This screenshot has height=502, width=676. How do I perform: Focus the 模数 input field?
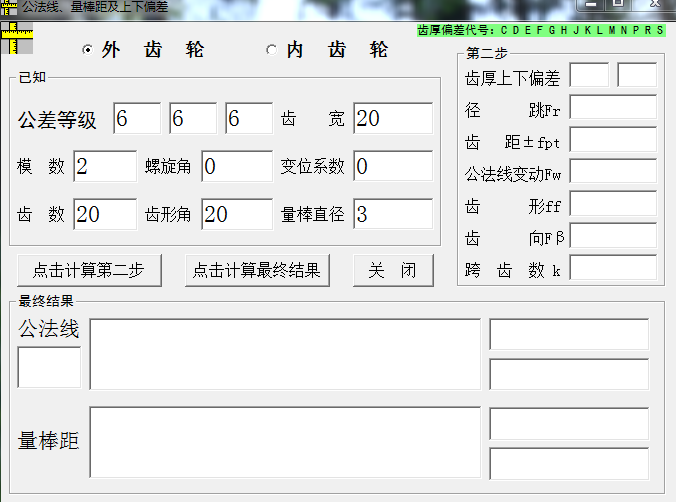tap(105, 166)
